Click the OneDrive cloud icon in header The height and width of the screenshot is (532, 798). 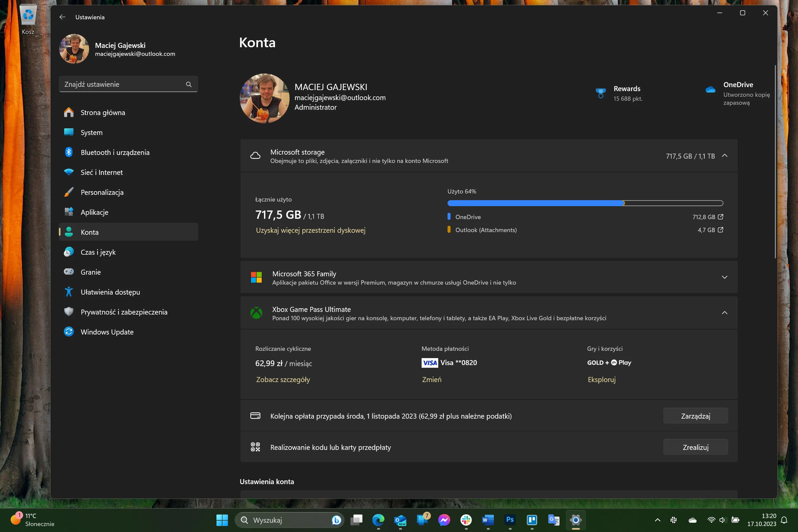pos(711,89)
